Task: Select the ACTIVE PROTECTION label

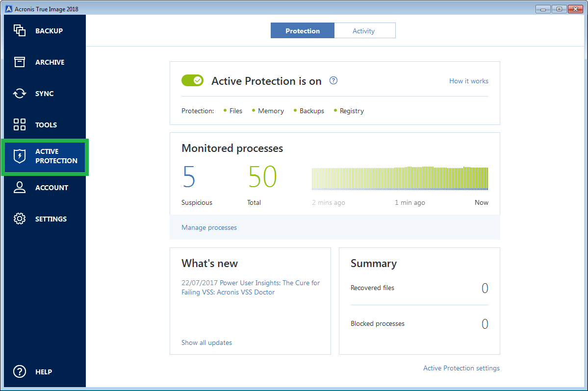Action: [x=56, y=156]
